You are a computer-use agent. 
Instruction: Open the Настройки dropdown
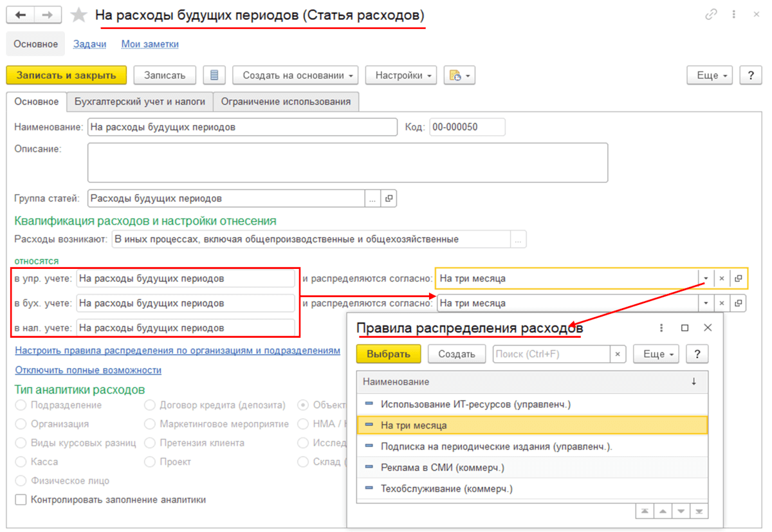click(x=401, y=75)
